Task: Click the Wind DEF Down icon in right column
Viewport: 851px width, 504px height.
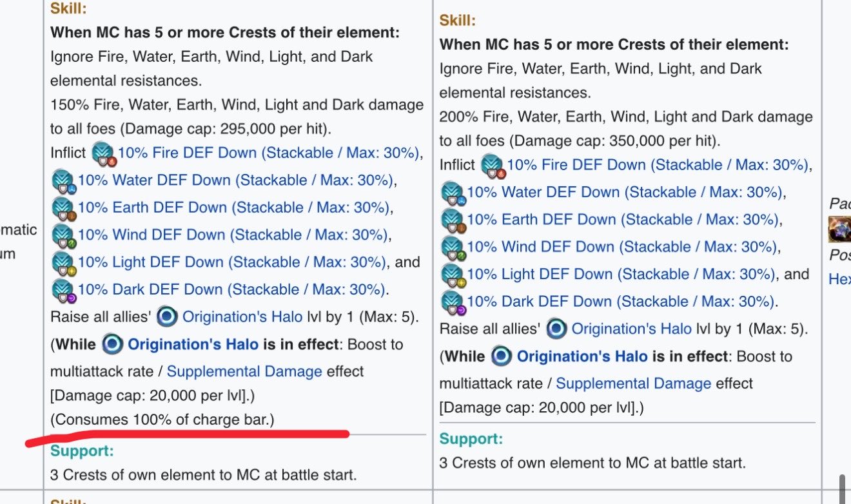Action: point(453,247)
